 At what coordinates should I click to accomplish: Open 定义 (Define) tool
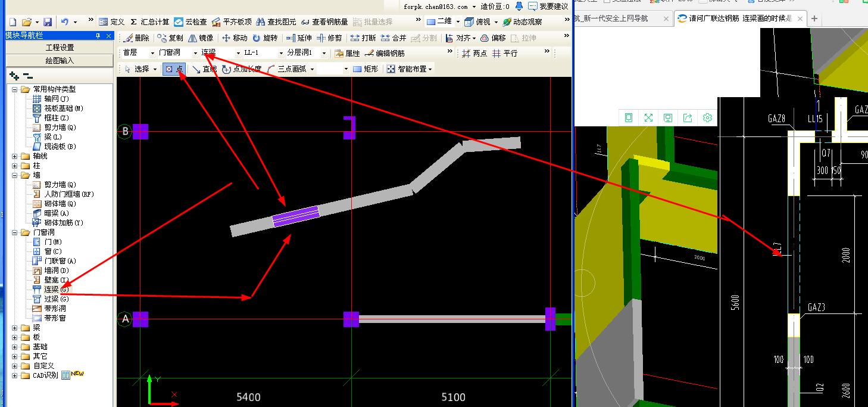point(112,22)
